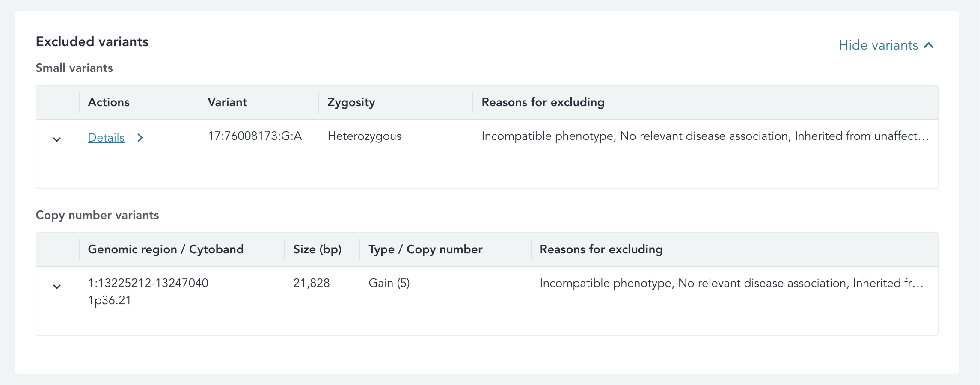Click Hide variants to collapse the section
This screenshot has height=385, width=980.
point(878,45)
